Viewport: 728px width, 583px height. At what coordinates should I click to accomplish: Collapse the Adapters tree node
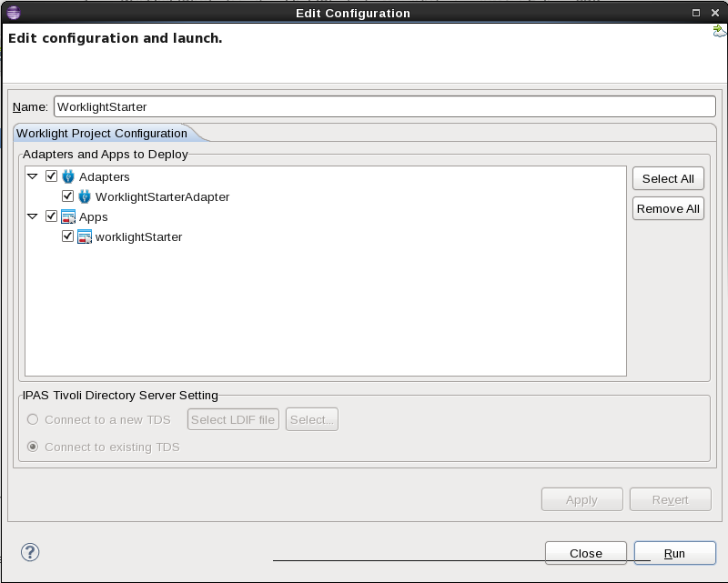click(x=33, y=176)
